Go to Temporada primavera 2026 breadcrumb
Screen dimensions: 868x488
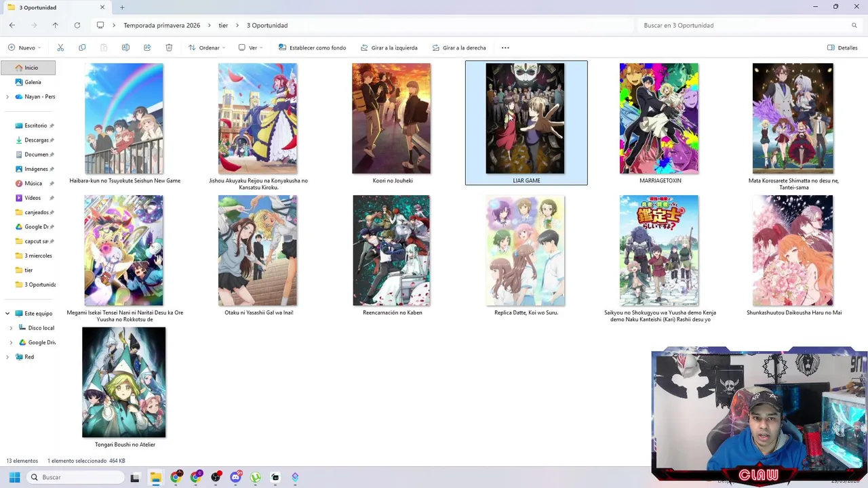click(161, 25)
